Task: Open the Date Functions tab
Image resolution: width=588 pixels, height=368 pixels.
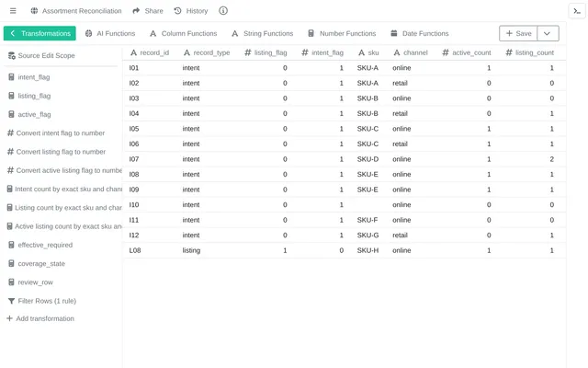Action: (x=419, y=33)
